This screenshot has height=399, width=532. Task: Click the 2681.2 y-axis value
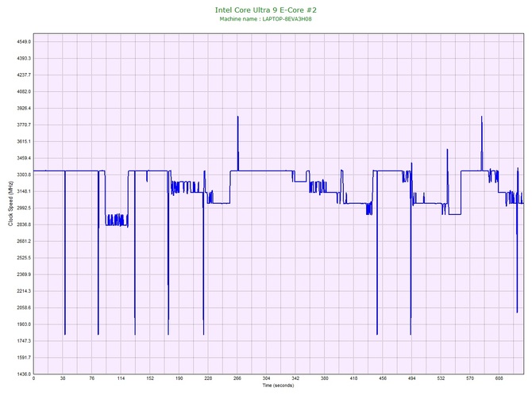24,241
